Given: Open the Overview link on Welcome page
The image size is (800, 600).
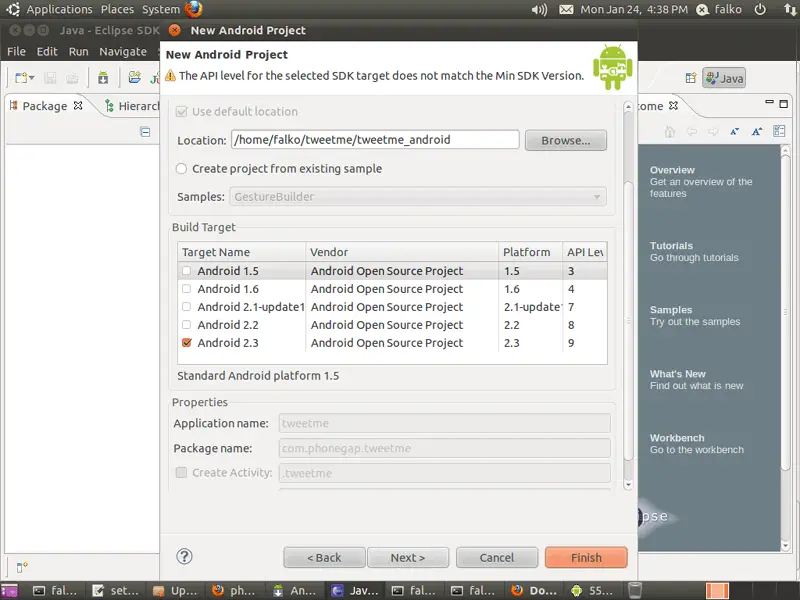Looking at the screenshot, I should (672, 170).
